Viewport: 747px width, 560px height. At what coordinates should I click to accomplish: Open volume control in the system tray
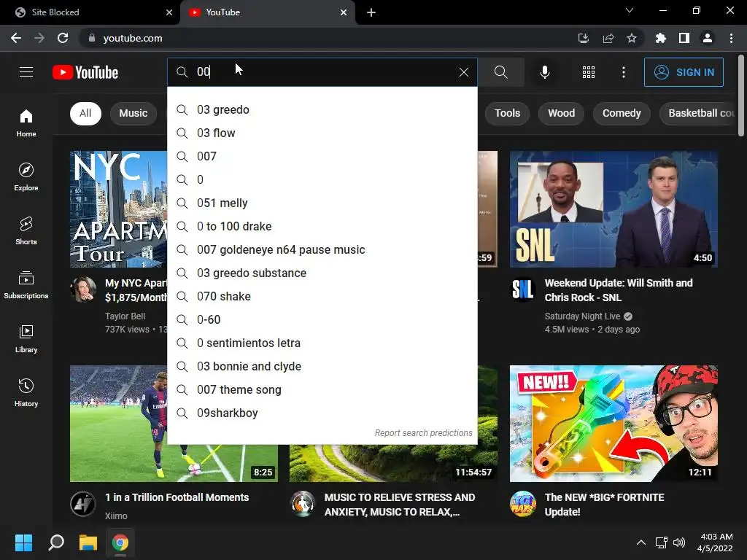pyautogui.click(x=679, y=542)
